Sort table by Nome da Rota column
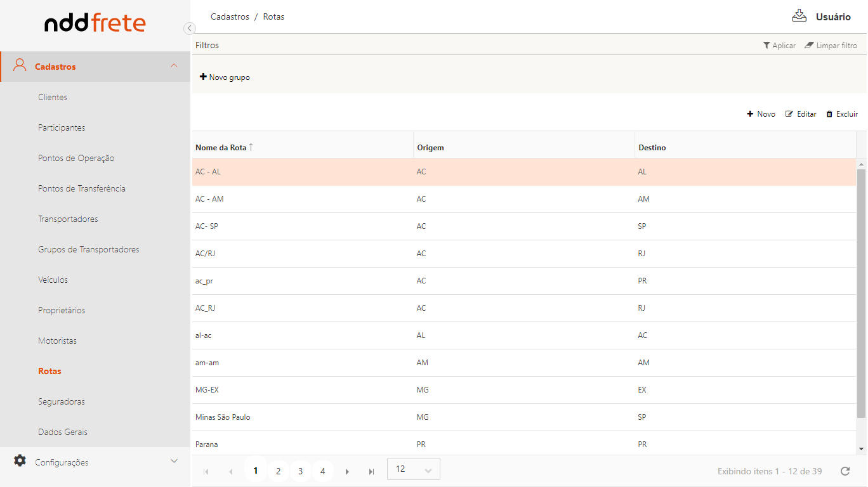 pos(221,148)
